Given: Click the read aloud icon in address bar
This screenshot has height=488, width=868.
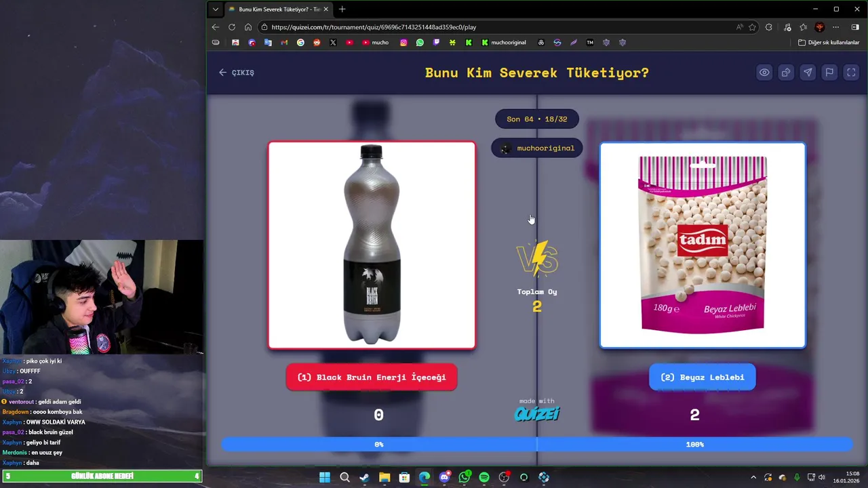Looking at the screenshot, I should click(739, 27).
